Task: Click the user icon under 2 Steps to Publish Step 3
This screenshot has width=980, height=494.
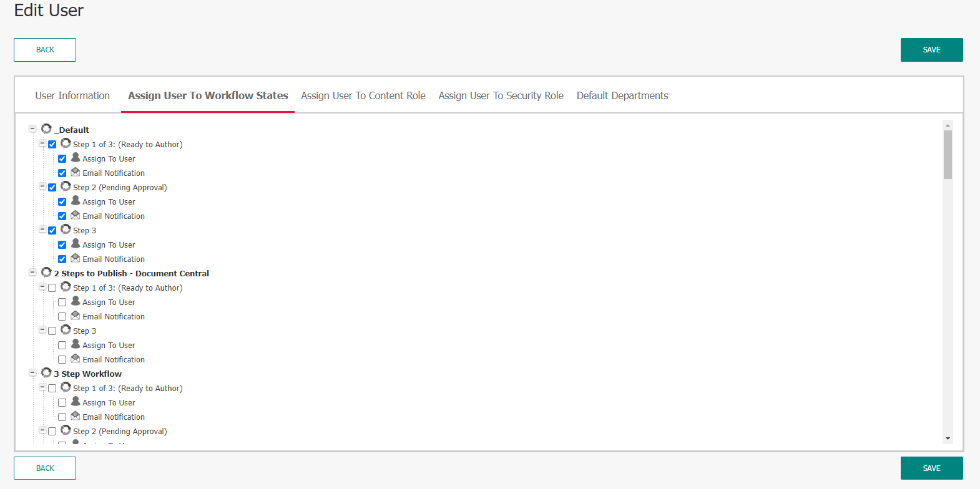Action: click(76, 344)
